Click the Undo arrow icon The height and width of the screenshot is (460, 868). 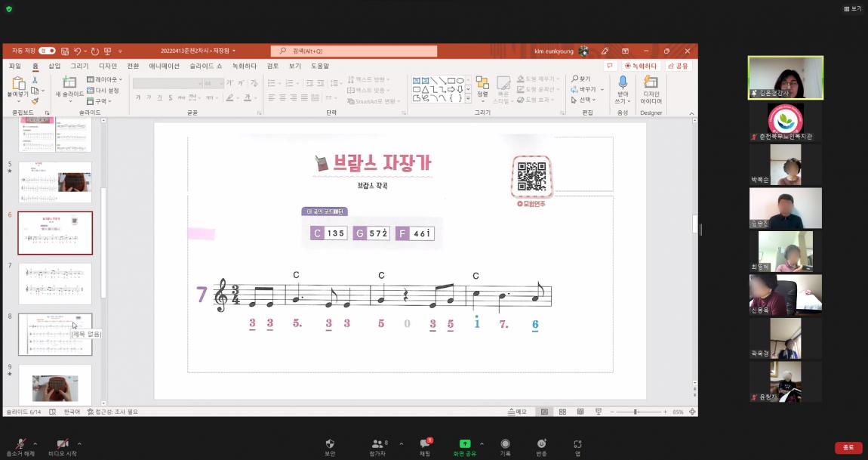[x=77, y=51]
